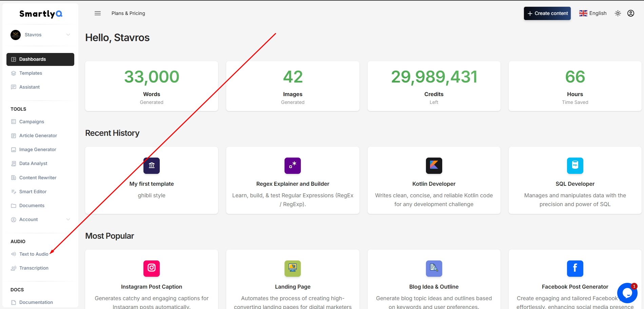Screen dimensions: 644x309
Task: Click the Image Generator icon
Action: (x=14, y=150)
